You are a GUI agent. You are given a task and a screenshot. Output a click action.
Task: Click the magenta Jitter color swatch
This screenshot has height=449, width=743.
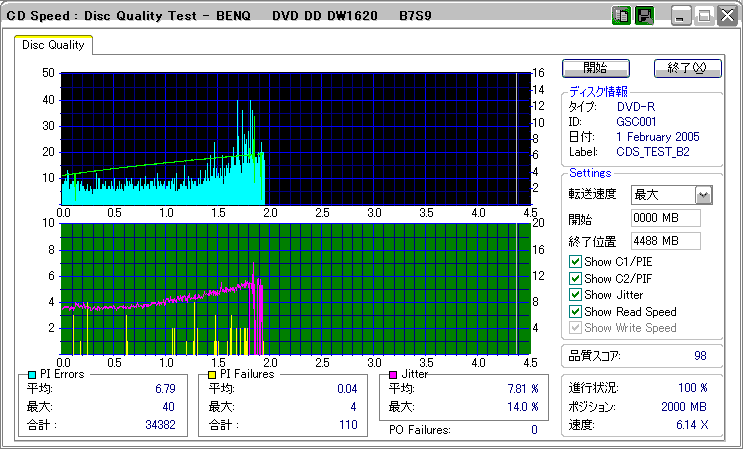tap(393, 375)
